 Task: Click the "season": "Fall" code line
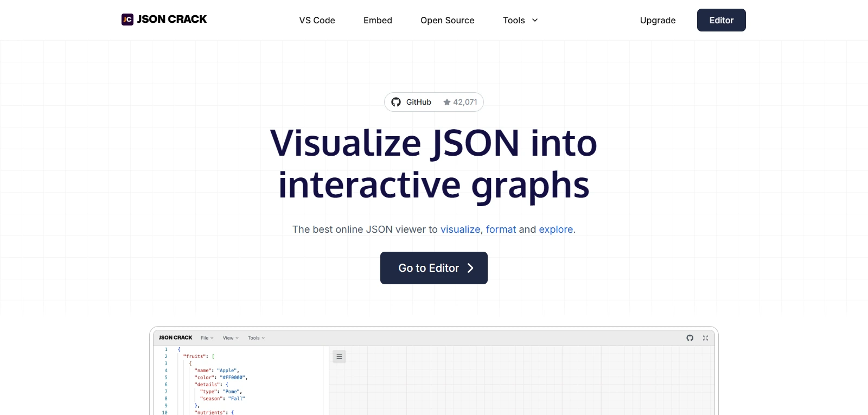point(222,399)
